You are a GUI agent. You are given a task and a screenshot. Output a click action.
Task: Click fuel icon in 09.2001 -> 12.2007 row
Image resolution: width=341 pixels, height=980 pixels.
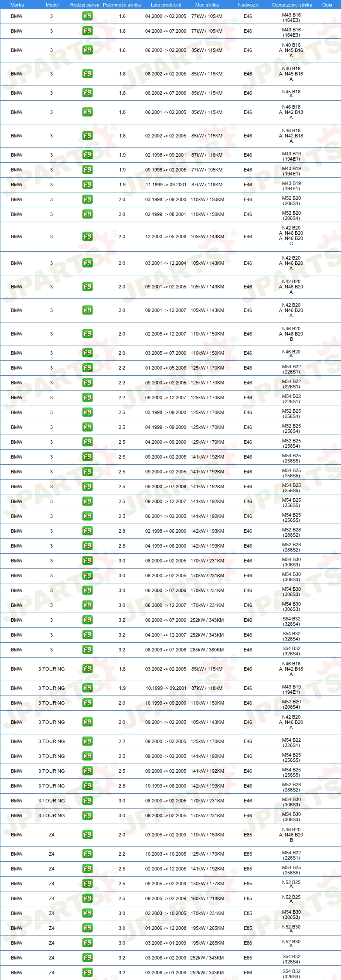point(87,310)
